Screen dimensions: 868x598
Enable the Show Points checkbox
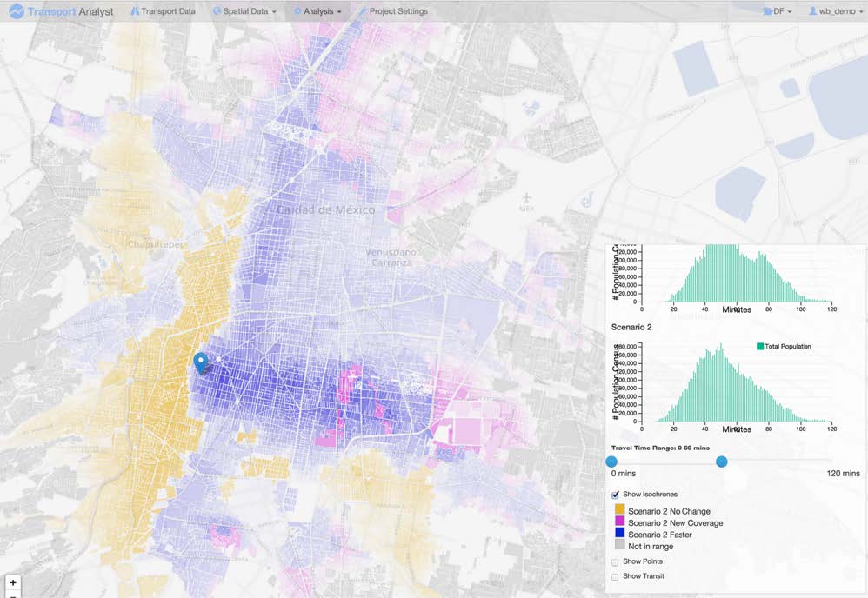click(x=615, y=562)
